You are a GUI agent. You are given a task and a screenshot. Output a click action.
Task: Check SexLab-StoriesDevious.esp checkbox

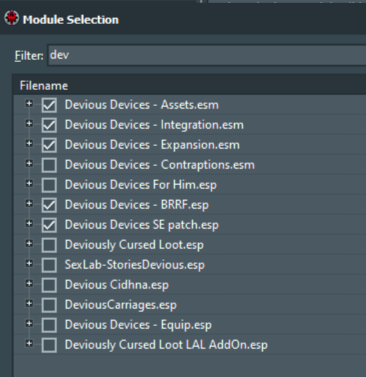49,265
